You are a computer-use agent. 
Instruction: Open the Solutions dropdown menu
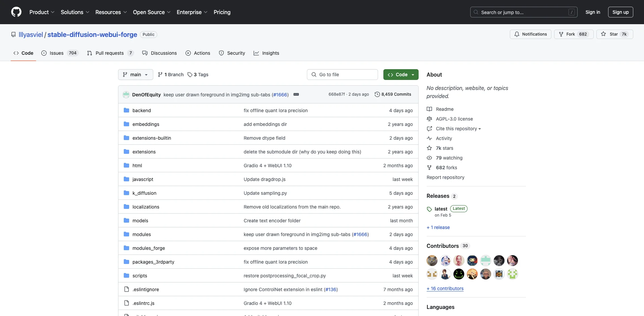pyautogui.click(x=75, y=12)
